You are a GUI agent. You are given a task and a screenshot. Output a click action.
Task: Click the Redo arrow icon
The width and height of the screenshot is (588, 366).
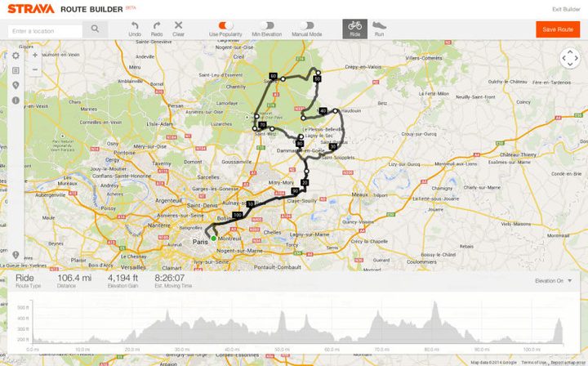[x=157, y=25]
